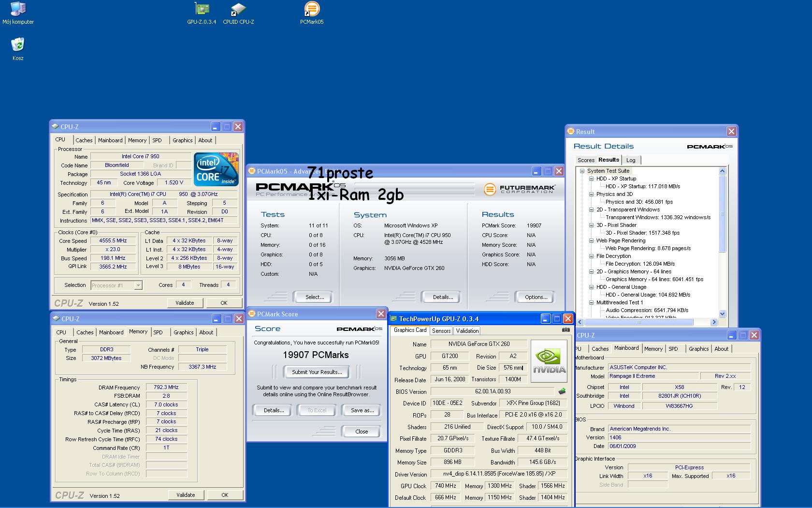Collapse the File Decryption node

click(x=591, y=256)
